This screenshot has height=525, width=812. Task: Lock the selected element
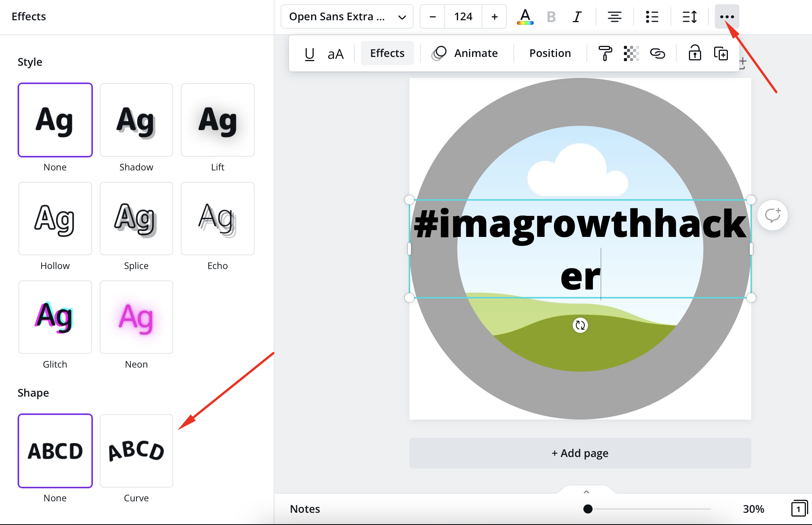pos(695,53)
